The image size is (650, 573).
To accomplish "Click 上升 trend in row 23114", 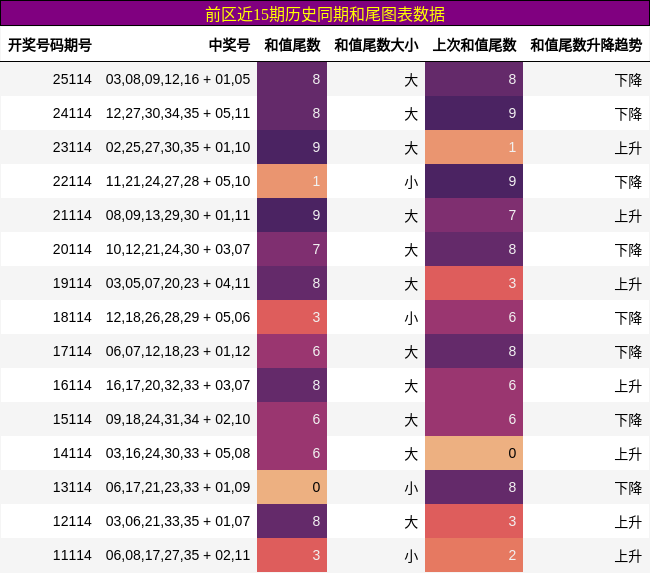I will [628, 148].
